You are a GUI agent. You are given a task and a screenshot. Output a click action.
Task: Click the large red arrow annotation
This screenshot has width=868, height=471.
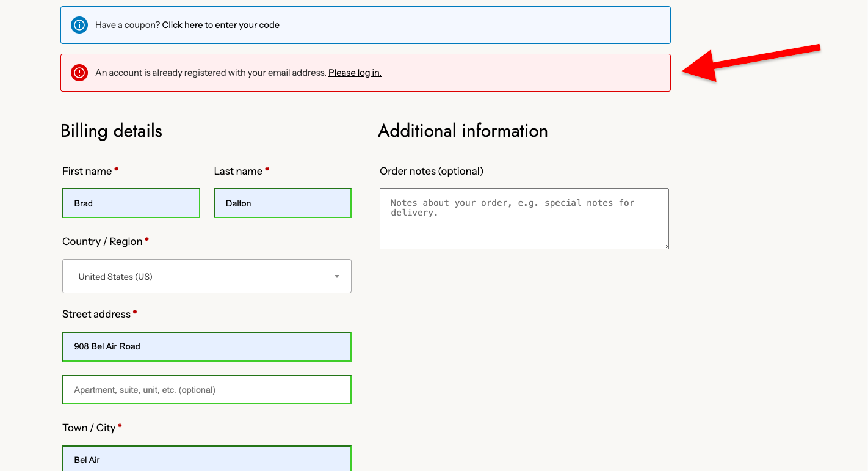750,62
